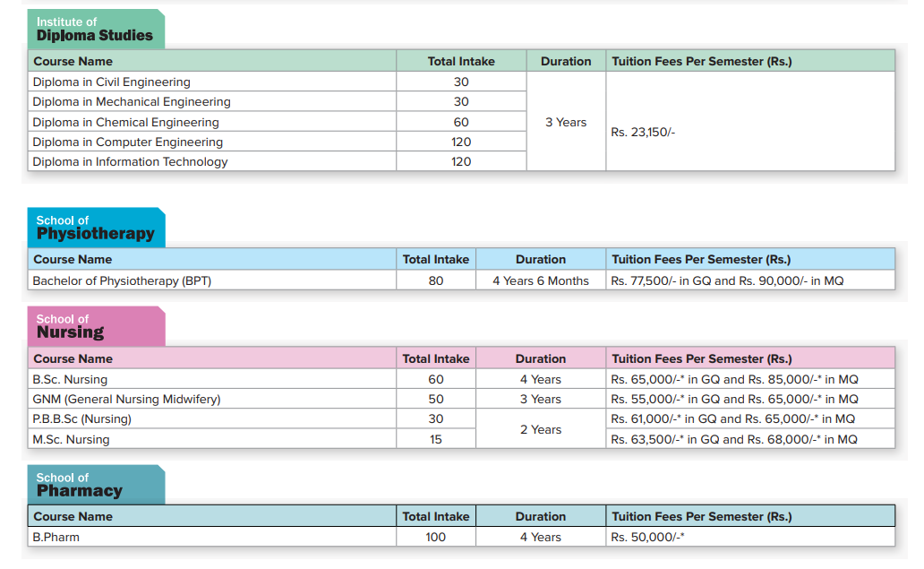Click BPT fee 'Rs. 77,500/- in GQ'
The image size is (924, 569).
661,280
